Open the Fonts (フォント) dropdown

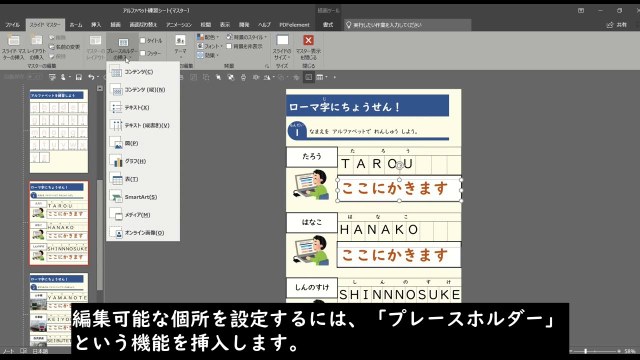[x=209, y=46]
